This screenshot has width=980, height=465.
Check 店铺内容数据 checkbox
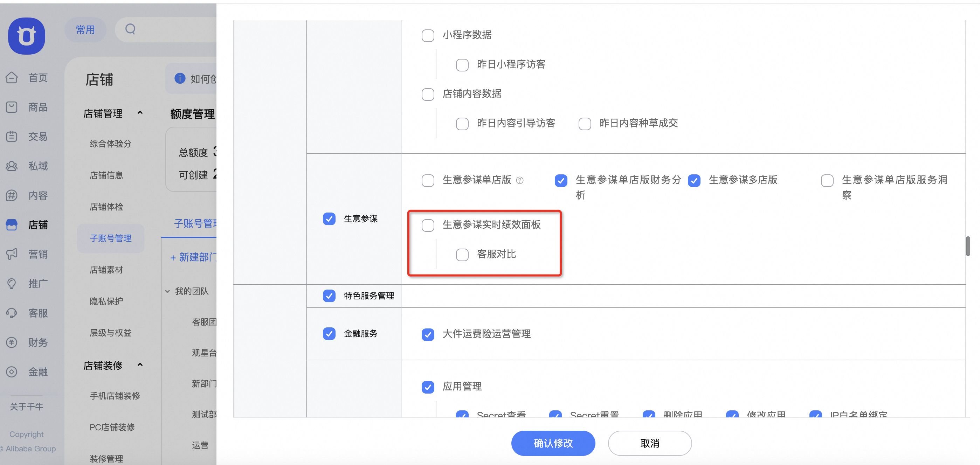428,94
